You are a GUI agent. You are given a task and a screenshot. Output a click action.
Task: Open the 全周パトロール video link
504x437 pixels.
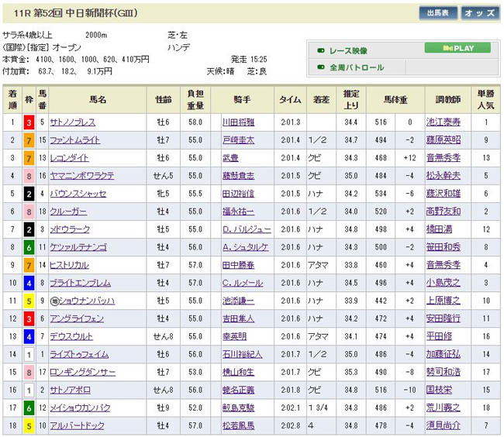pos(357,67)
